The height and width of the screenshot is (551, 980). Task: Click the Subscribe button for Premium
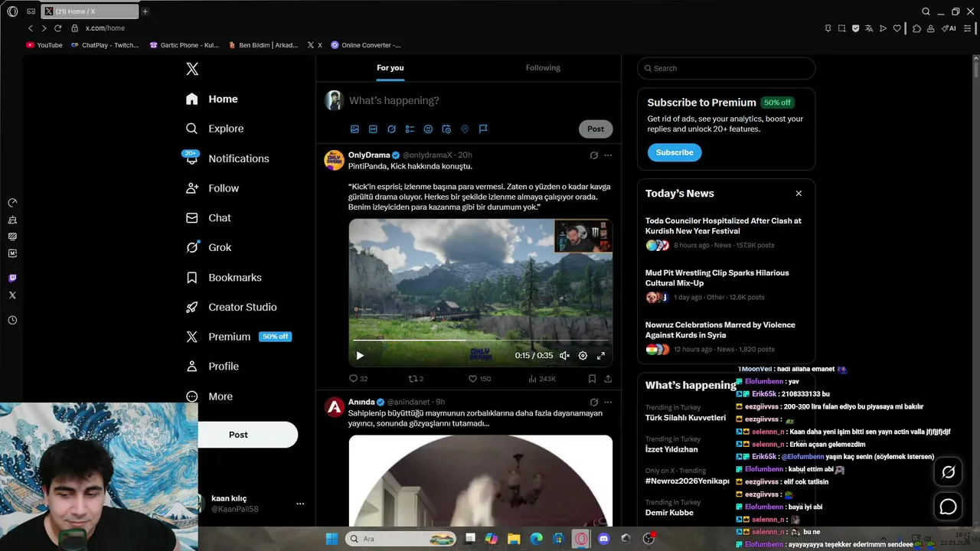pyautogui.click(x=675, y=152)
